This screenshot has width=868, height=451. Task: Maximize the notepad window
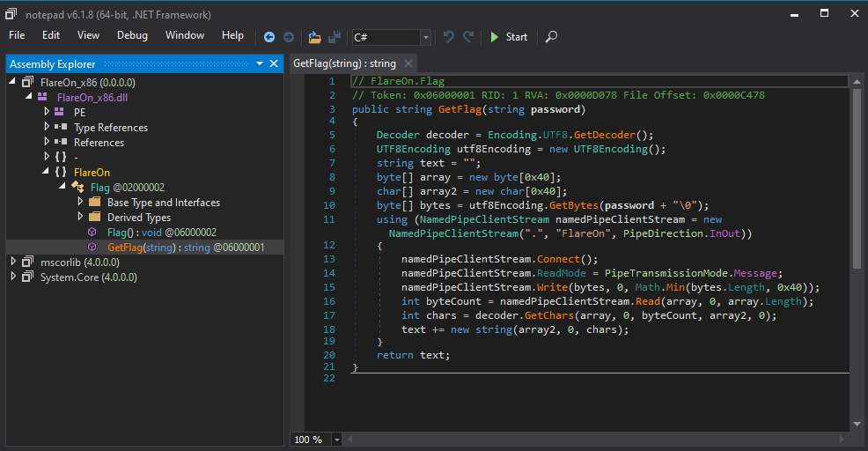824,13
